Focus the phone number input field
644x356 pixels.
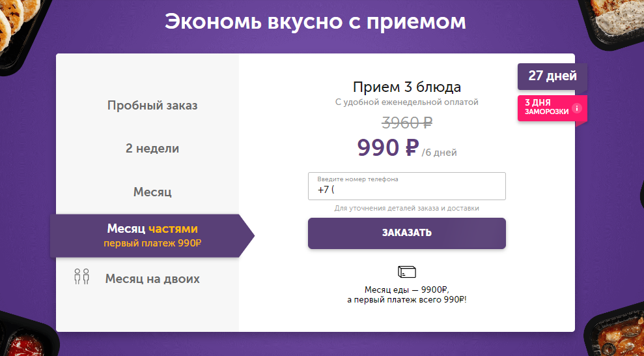tap(406, 186)
